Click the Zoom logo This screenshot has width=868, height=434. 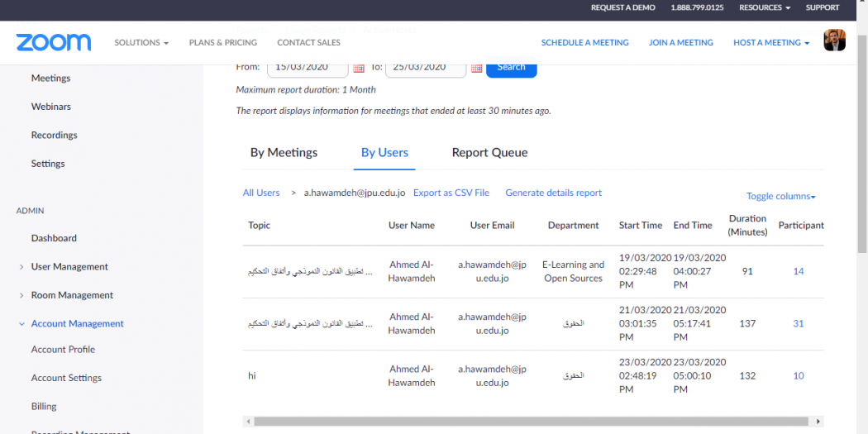pyautogui.click(x=54, y=43)
